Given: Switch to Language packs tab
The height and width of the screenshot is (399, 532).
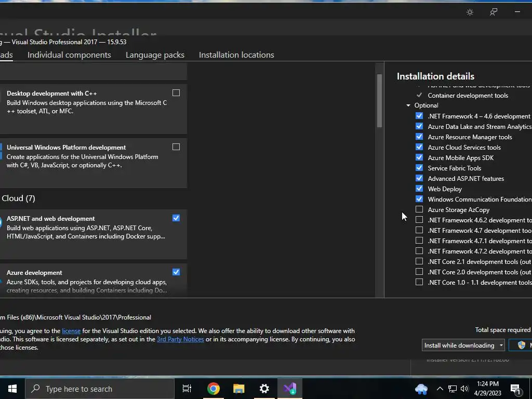Looking at the screenshot, I should point(155,55).
